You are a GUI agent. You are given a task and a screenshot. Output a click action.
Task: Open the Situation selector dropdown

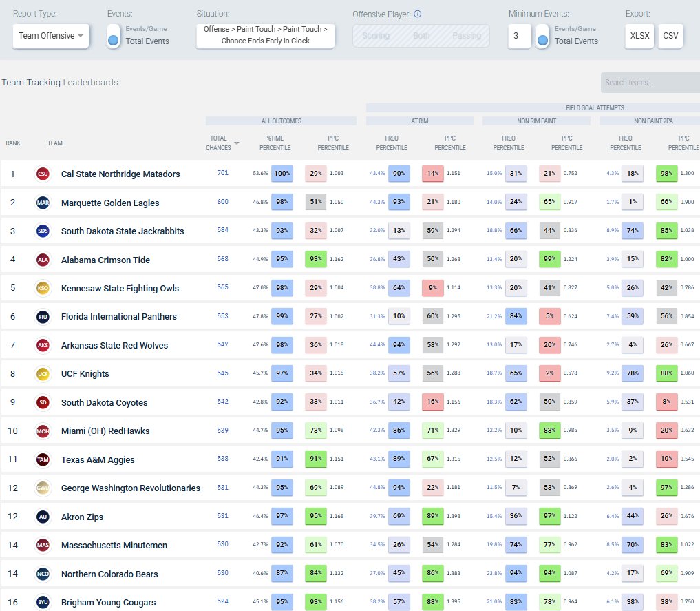click(266, 35)
